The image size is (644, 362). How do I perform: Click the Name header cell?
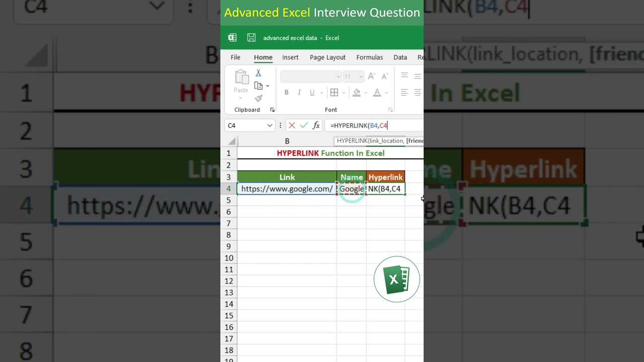pyautogui.click(x=352, y=177)
